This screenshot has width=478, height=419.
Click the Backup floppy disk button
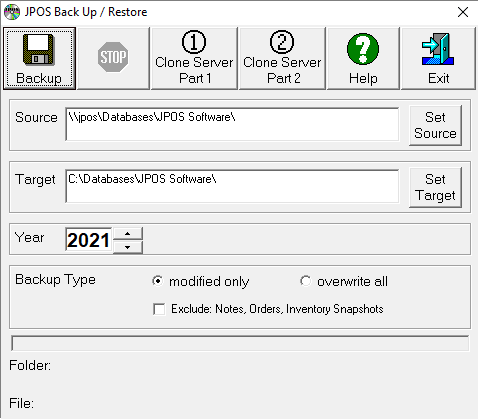[x=39, y=59]
